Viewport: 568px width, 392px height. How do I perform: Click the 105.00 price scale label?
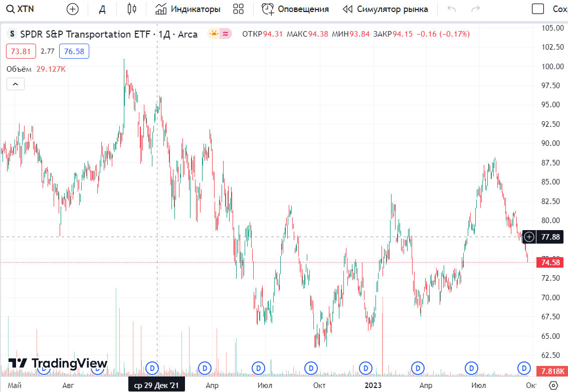coord(552,28)
